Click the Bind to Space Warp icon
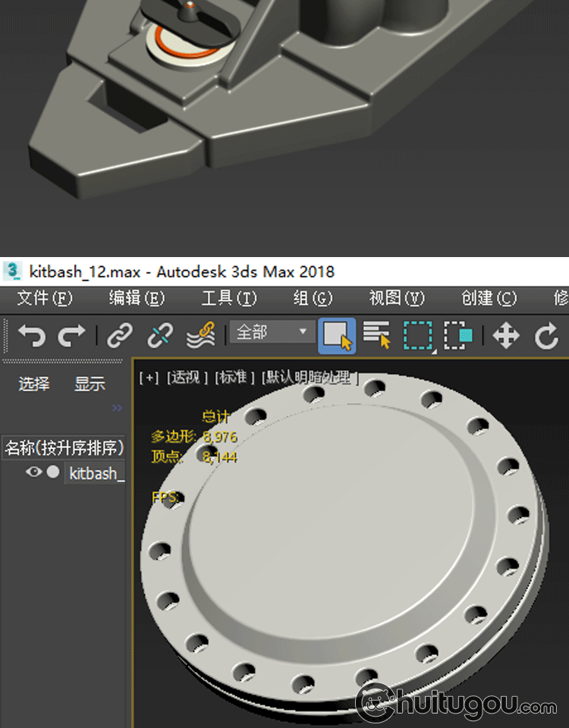The width and height of the screenshot is (569, 728). click(x=200, y=335)
